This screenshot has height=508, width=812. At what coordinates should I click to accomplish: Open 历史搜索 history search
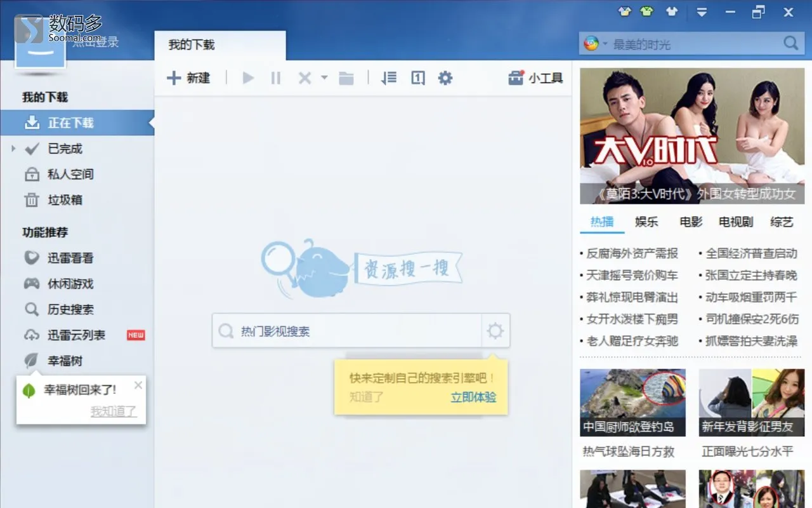[70, 309]
